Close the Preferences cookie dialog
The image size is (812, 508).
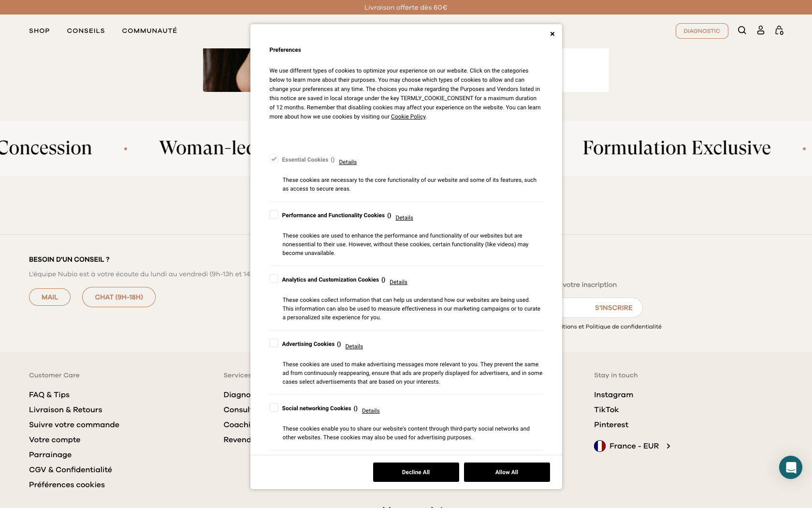552,34
